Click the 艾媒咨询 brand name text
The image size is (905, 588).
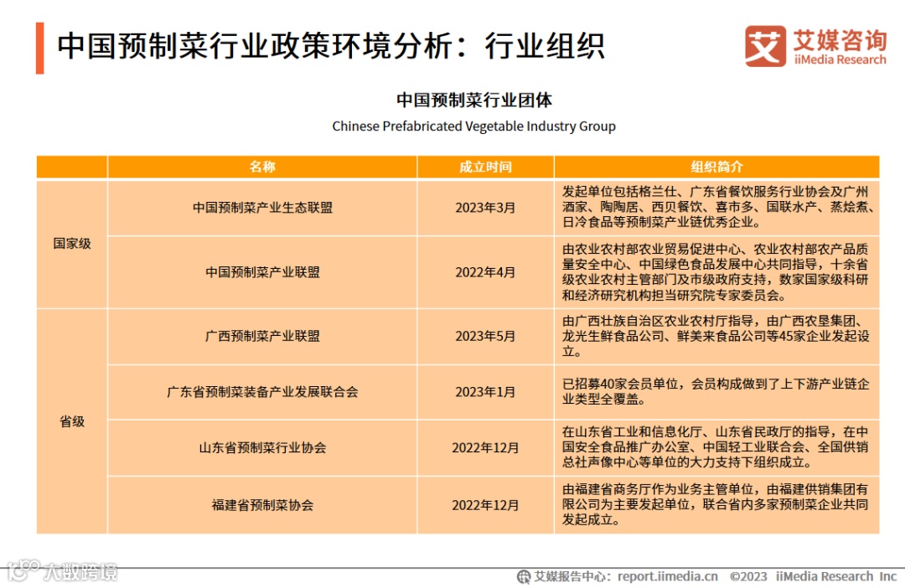point(840,40)
